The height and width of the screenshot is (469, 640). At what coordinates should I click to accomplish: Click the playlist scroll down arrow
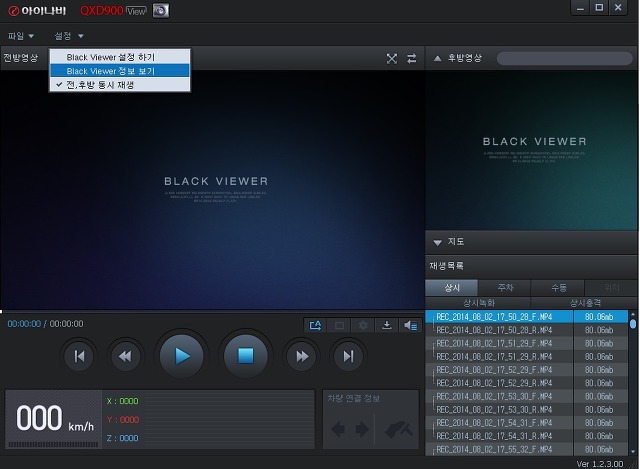point(633,451)
